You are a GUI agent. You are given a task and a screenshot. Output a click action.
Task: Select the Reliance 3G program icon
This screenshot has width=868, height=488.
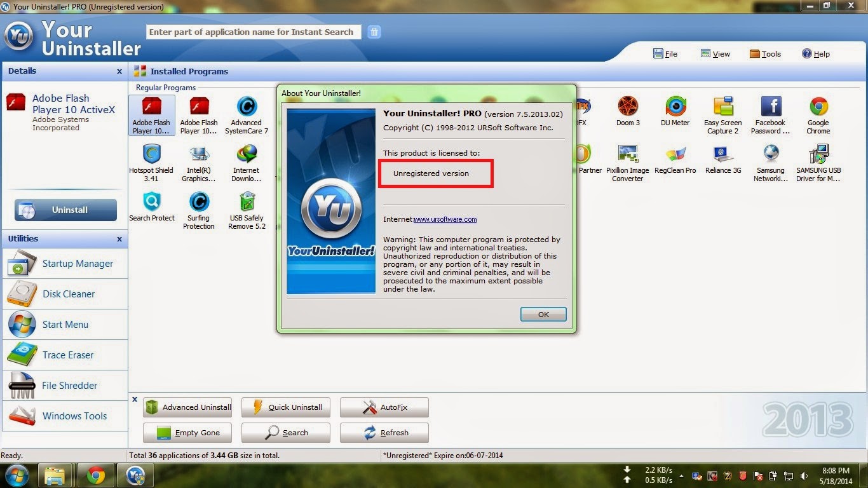pos(723,159)
